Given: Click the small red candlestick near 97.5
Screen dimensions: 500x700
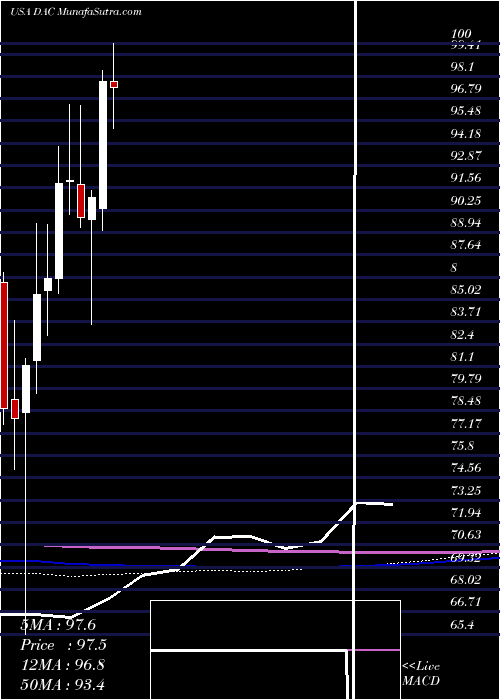Looking at the screenshot, I should 114,84.
